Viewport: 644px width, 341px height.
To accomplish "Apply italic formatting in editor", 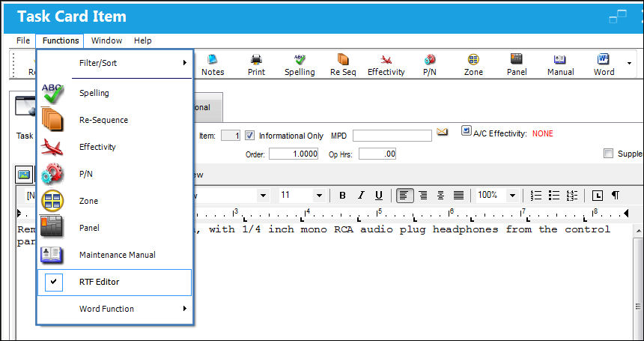I will point(361,196).
